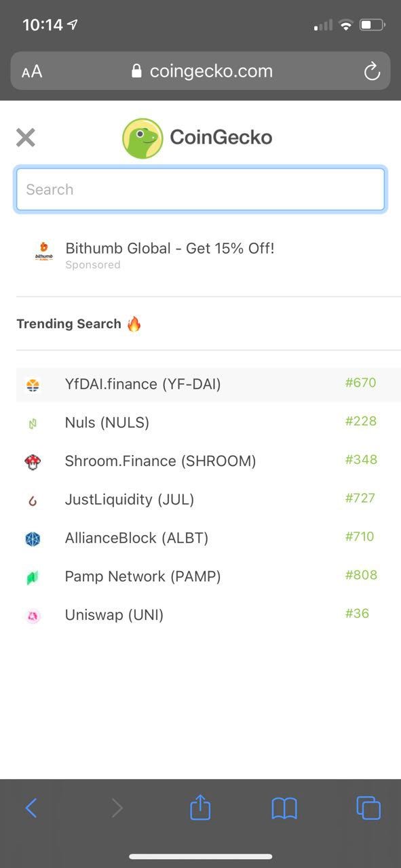Open Uniswap (UNI) trending result
The height and width of the screenshot is (868, 401).
pos(208,615)
